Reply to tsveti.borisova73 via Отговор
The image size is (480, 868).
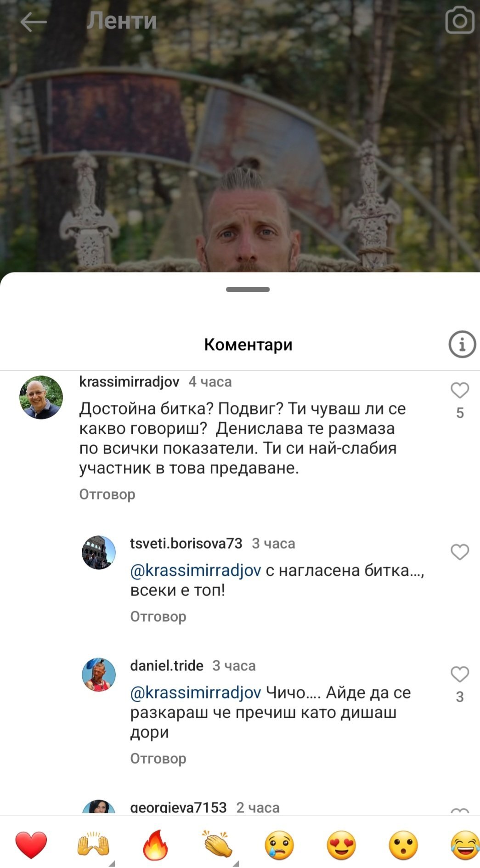158,617
